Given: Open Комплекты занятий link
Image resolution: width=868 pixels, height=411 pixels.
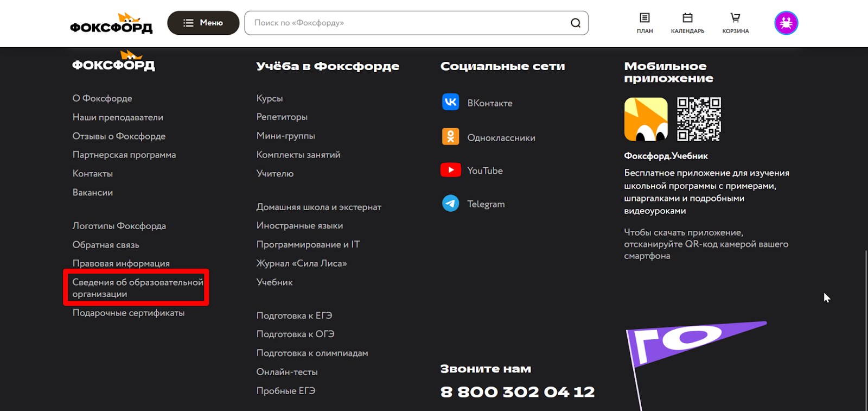Looking at the screenshot, I should pyautogui.click(x=298, y=155).
